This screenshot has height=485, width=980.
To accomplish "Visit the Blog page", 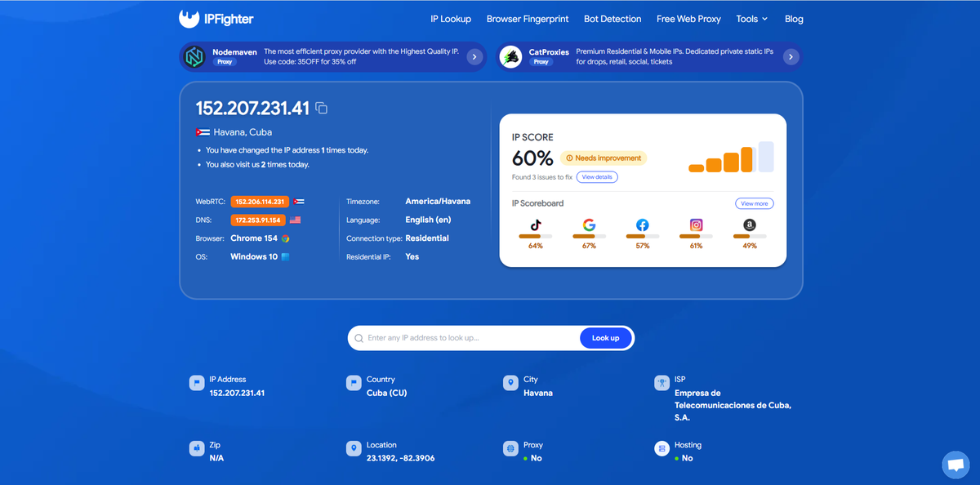I will pyautogui.click(x=794, y=19).
